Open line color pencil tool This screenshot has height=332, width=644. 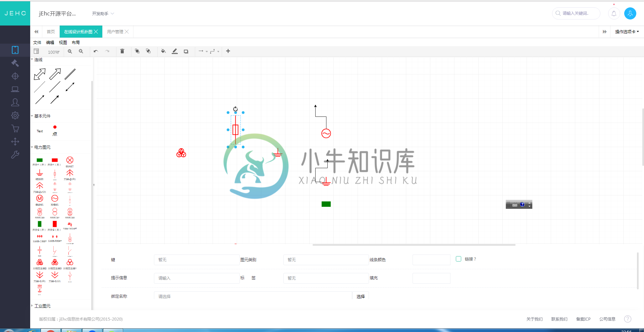(x=175, y=51)
